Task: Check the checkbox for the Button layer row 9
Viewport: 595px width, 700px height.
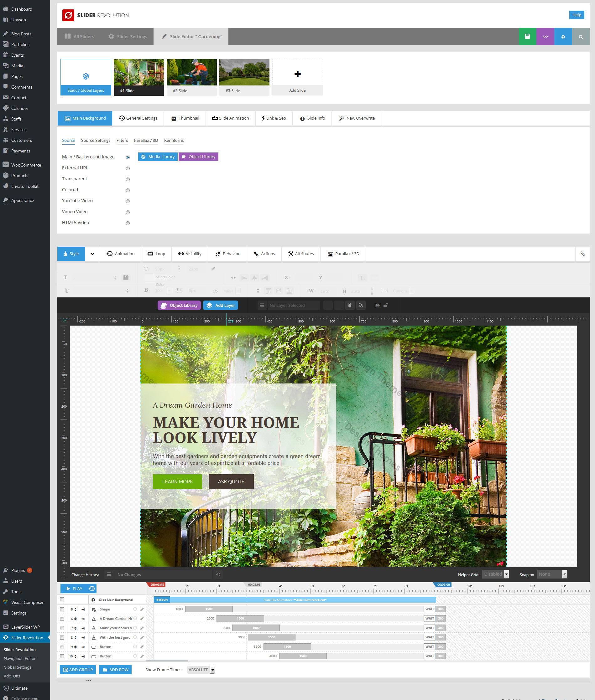Action: pyautogui.click(x=62, y=646)
